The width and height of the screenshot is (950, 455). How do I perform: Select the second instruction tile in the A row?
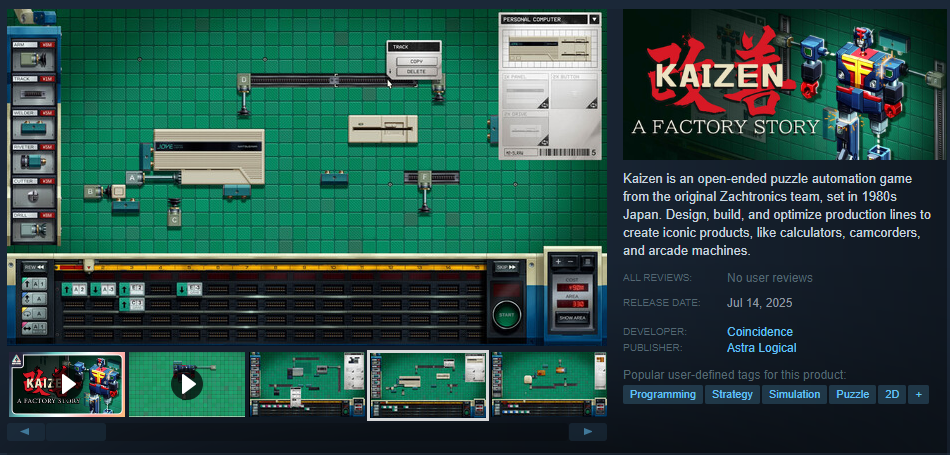[34, 298]
